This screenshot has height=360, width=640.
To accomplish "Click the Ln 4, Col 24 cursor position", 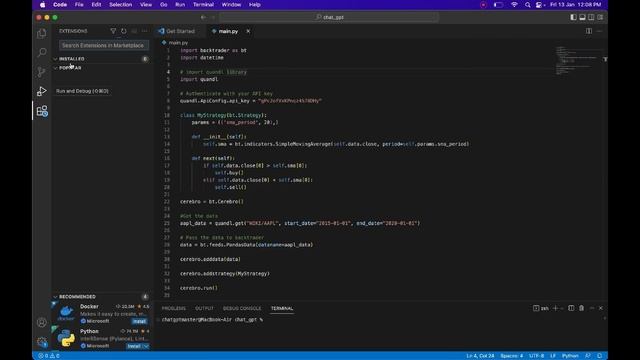I will tap(480, 356).
